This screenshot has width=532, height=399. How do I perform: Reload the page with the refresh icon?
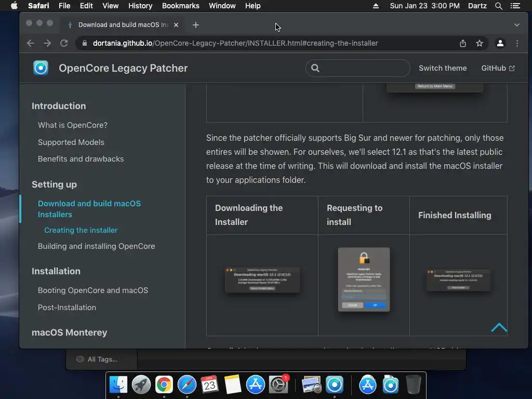pyautogui.click(x=64, y=43)
